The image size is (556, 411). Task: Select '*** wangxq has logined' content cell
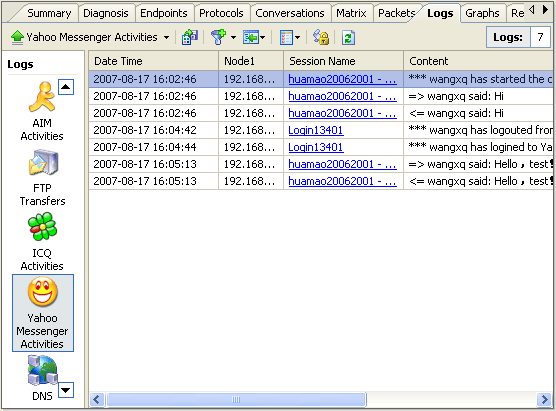pos(478,147)
